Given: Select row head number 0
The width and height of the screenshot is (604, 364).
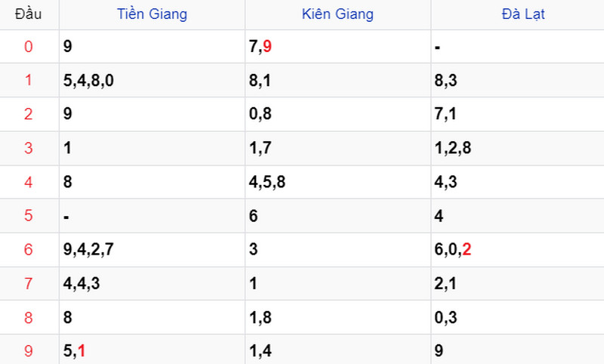Looking at the screenshot, I should pyautogui.click(x=29, y=47).
